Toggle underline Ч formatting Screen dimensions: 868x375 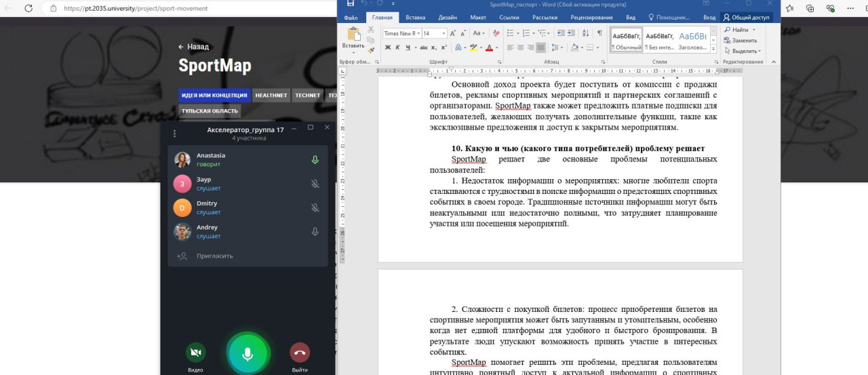click(407, 47)
